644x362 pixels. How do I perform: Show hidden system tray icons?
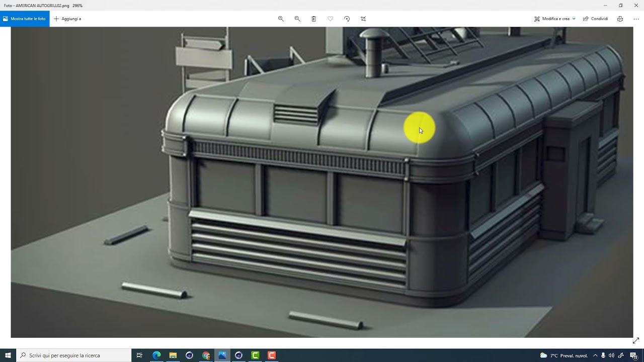click(595, 355)
